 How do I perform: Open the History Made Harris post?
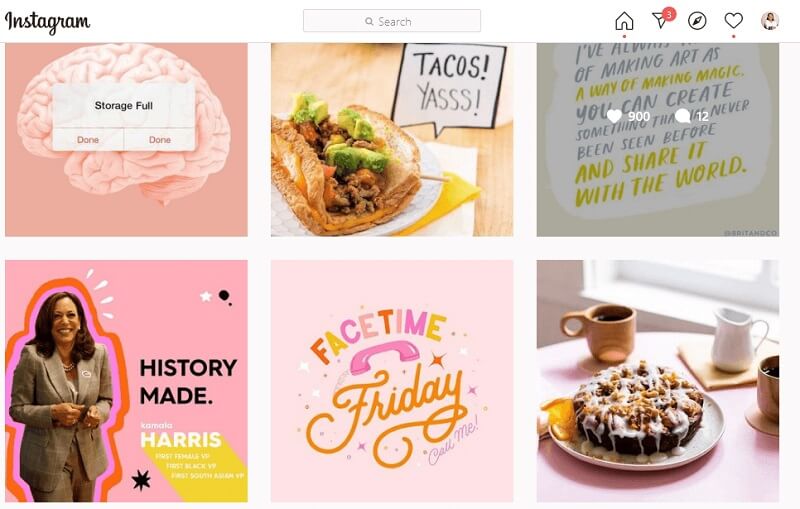pos(127,381)
